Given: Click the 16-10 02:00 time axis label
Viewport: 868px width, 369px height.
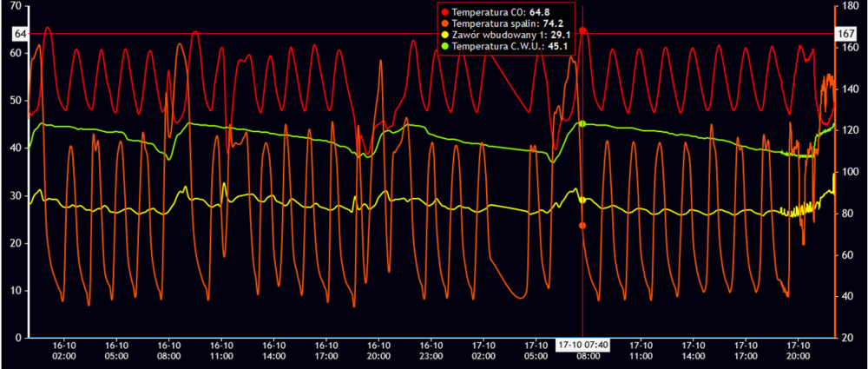Looking at the screenshot, I should point(65,350).
